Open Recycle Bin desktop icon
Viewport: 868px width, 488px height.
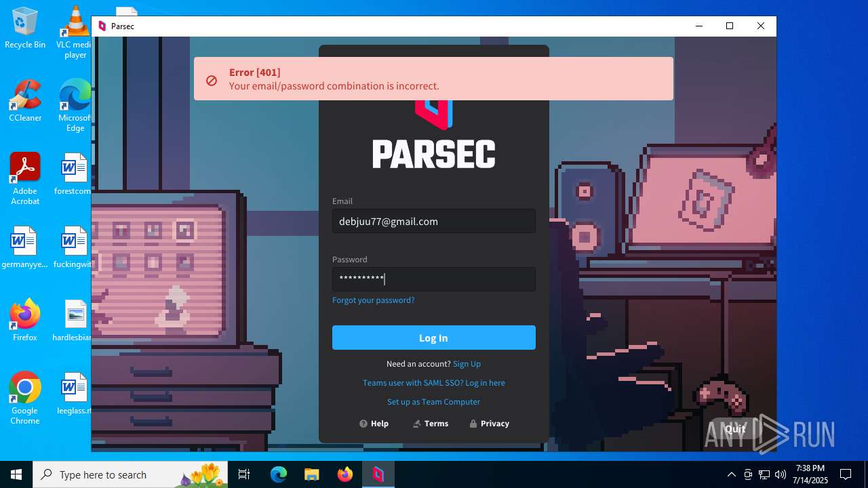tap(25, 28)
